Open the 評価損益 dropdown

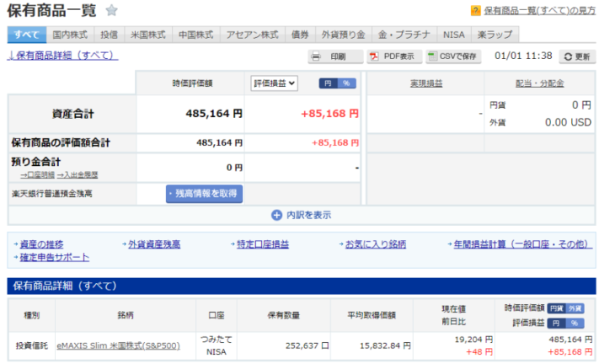coord(274,83)
